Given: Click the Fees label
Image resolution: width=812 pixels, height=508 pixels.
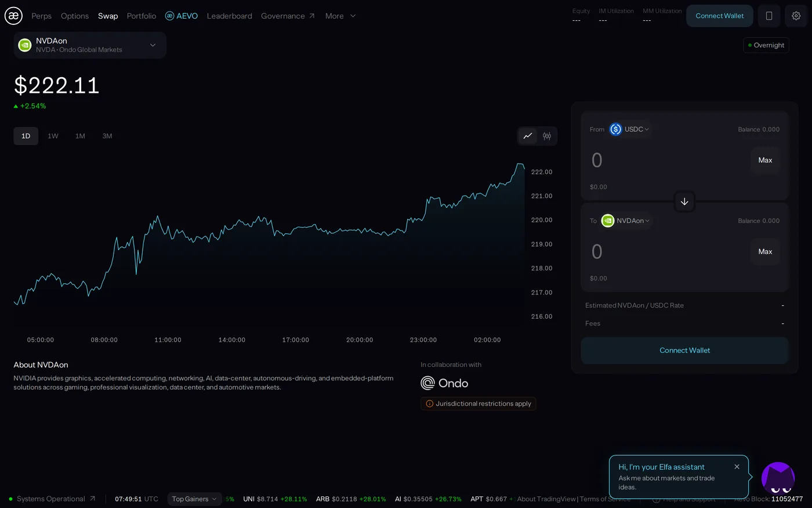Looking at the screenshot, I should (x=593, y=323).
